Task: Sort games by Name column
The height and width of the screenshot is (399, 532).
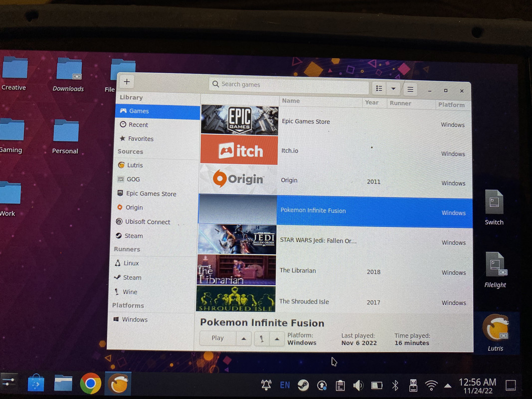Action: (321, 101)
